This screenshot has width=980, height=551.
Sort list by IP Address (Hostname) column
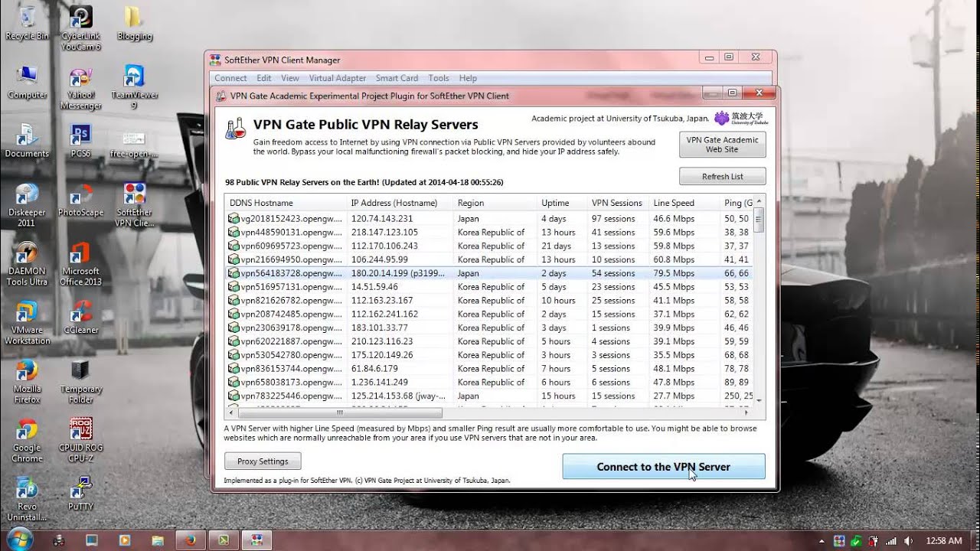[400, 203]
